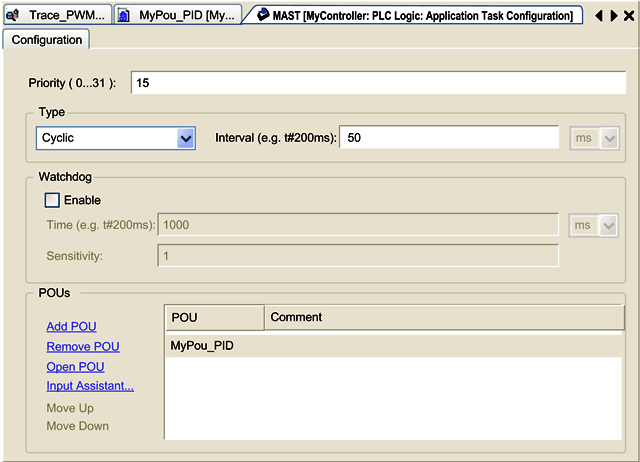640x462 pixels.
Task: Open the Interval unit ms dropdown
Action: click(609, 138)
